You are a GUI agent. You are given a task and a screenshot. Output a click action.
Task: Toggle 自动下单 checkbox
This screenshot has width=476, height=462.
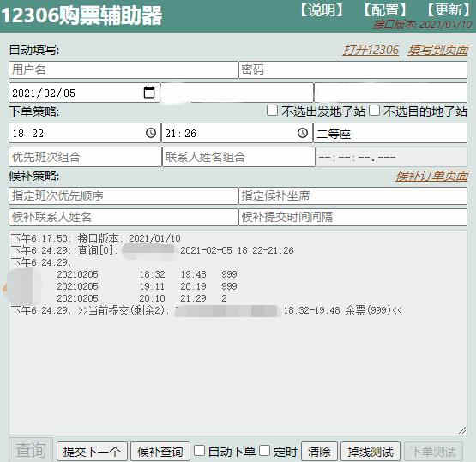click(x=199, y=451)
